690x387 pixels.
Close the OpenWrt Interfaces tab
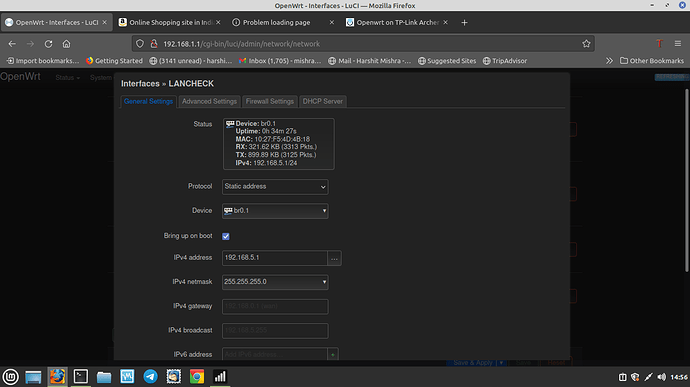104,22
